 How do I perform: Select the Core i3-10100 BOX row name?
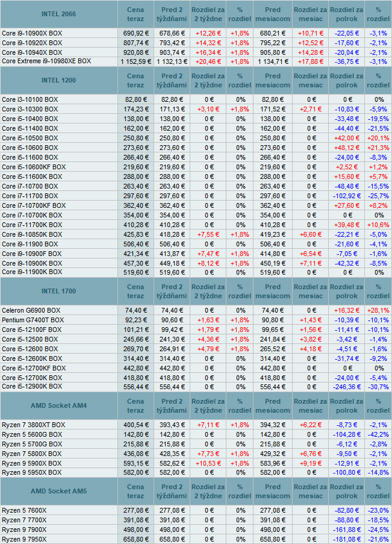click(x=30, y=99)
